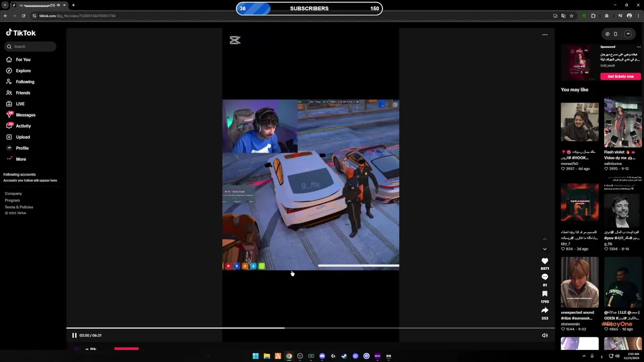Viewport: 644px width, 362px height.
Task: Reload the page in the browser
Action: tap(23, 16)
